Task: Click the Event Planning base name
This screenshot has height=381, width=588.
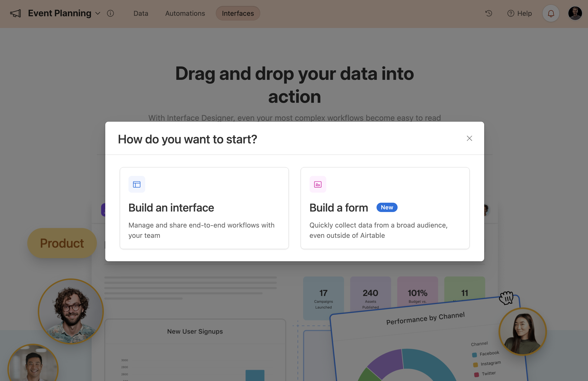Action: (60, 13)
